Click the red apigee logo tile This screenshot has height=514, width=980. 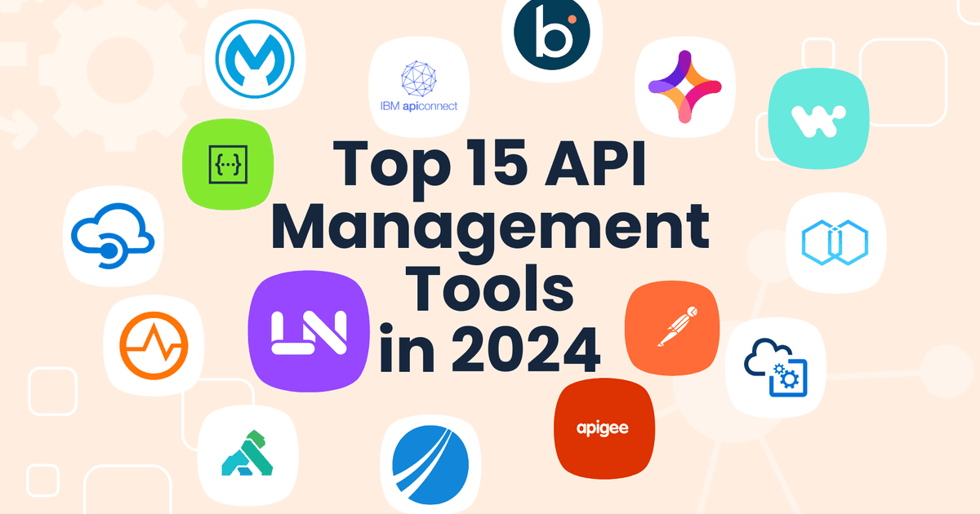tap(603, 429)
